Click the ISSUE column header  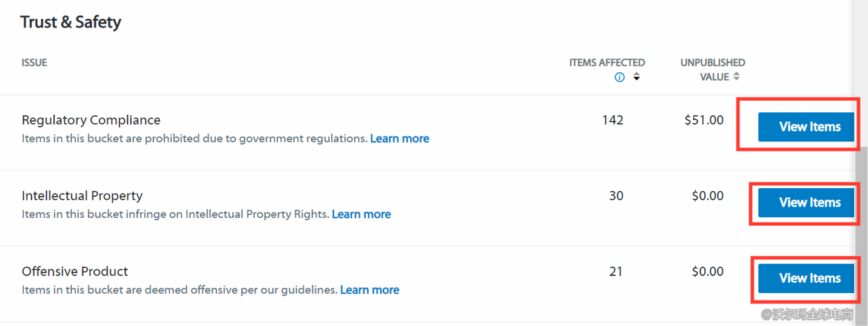click(35, 63)
